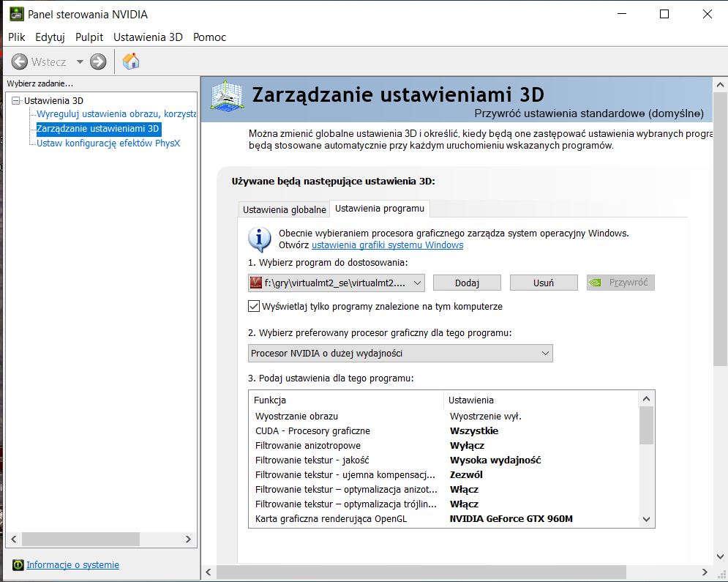Open the Pomoc menu
This screenshot has height=582, width=728.
[x=209, y=37]
